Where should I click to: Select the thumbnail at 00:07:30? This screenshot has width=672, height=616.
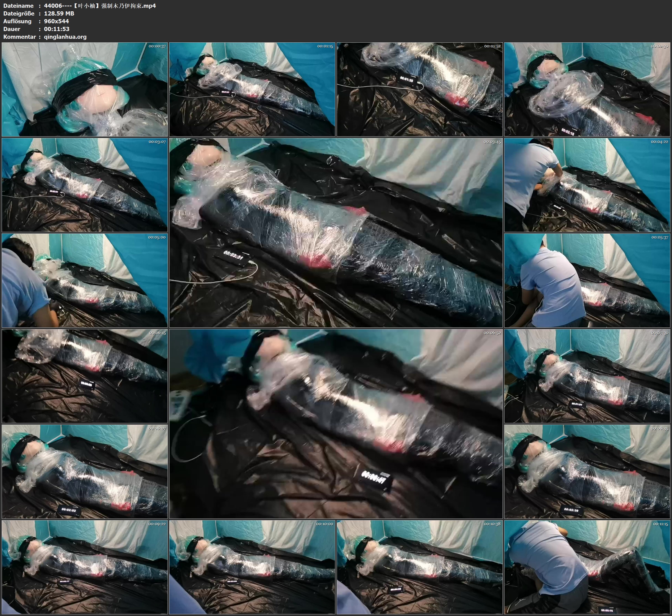(x=587, y=376)
